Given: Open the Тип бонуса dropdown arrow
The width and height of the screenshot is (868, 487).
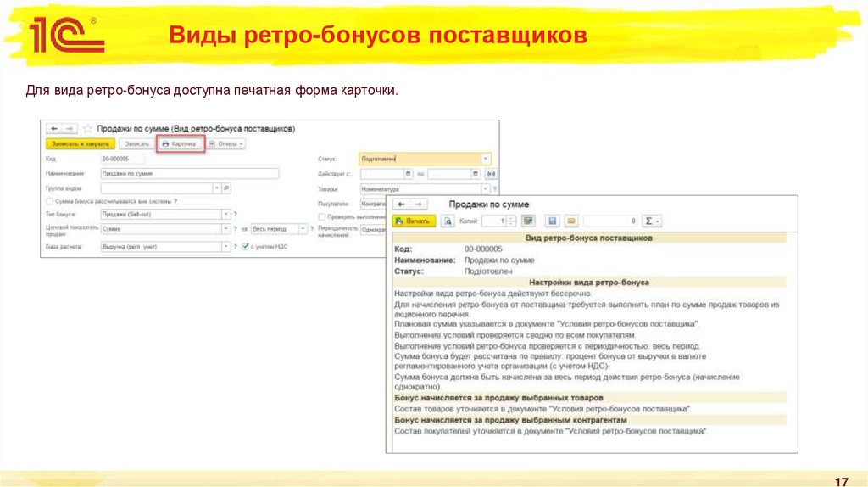Looking at the screenshot, I should click(225, 215).
